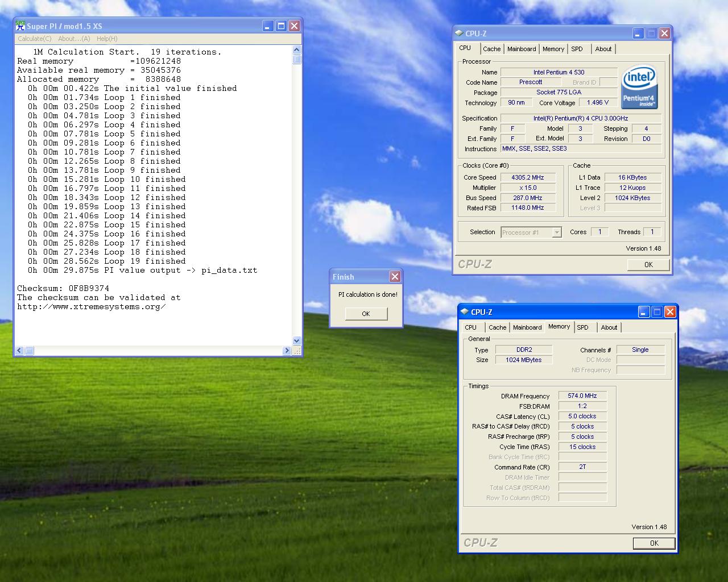
Task: Open Mainboard tab in lower CPU-Z window
Action: coord(527,327)
